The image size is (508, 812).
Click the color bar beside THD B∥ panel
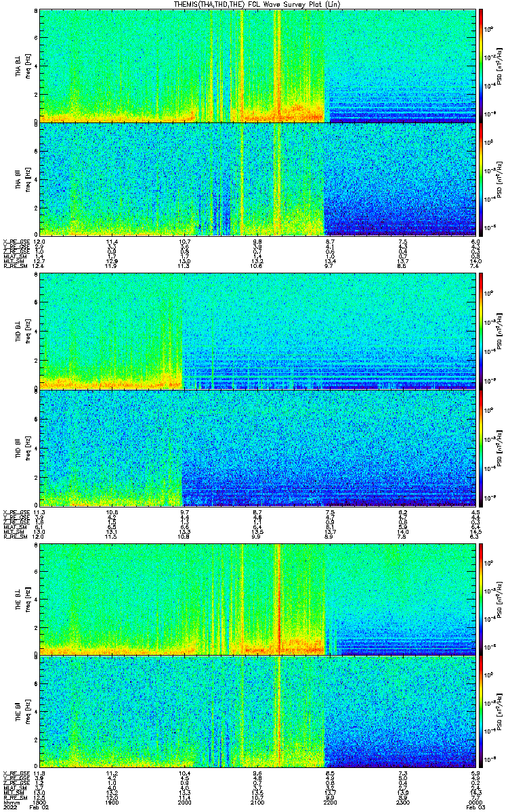pos(481,449)
